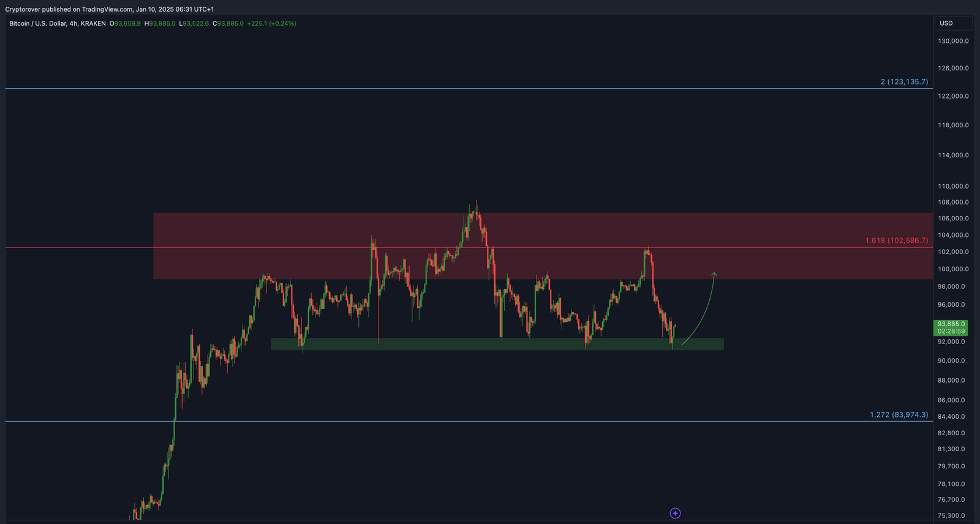
Task: Click the 122,000.0 price axis label
Action: point(953,96)
